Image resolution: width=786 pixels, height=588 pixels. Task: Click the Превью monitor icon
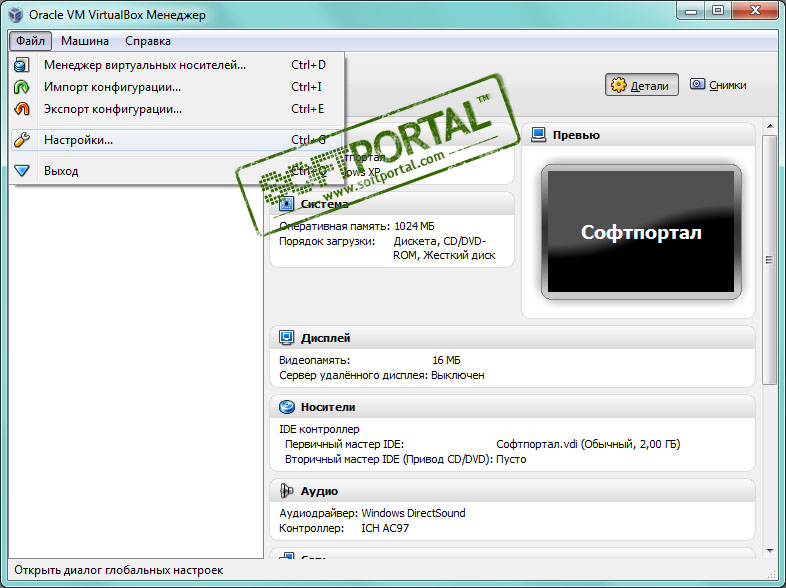(538, 135)
